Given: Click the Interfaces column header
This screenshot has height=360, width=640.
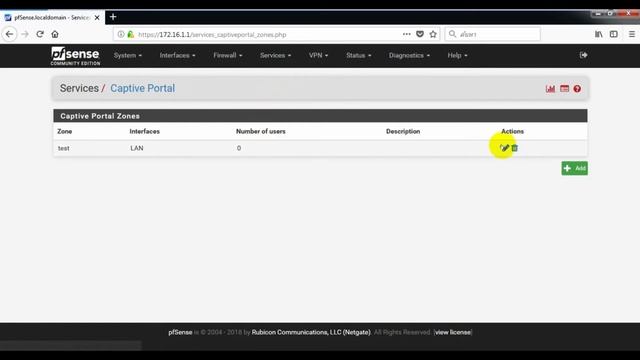Looking at the screenshot, I should [144, 131].
